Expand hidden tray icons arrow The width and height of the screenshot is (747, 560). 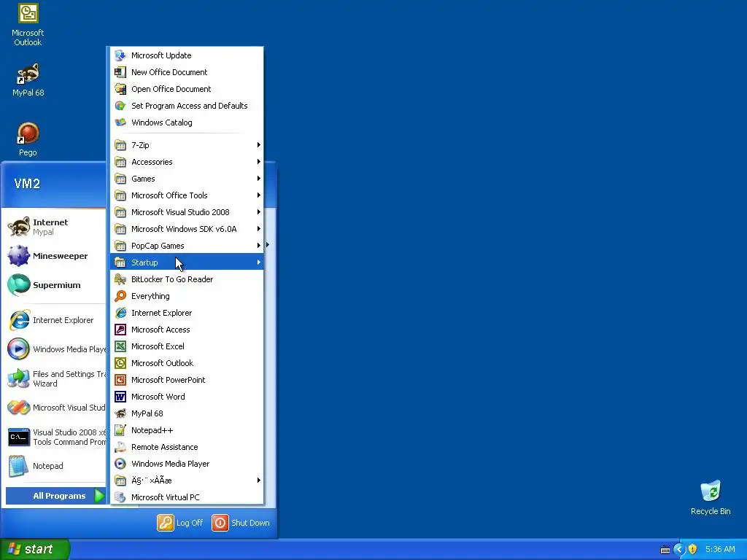679,549
